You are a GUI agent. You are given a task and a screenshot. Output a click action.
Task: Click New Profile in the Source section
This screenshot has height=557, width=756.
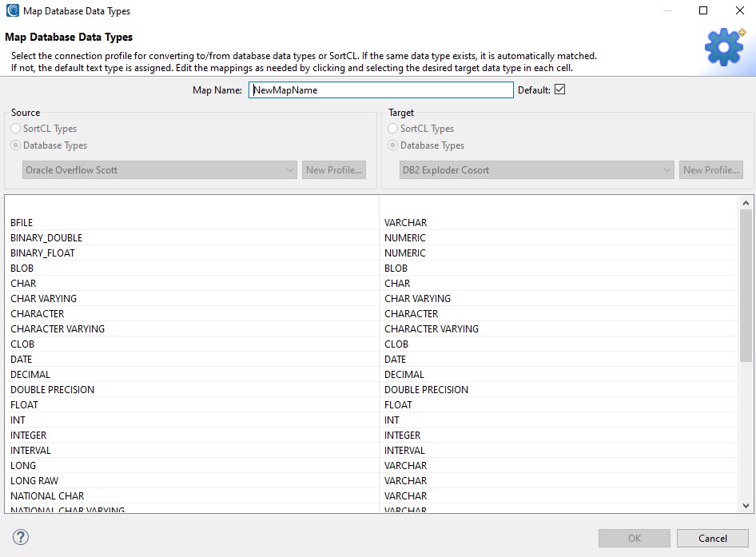click(x=333, y=169)
